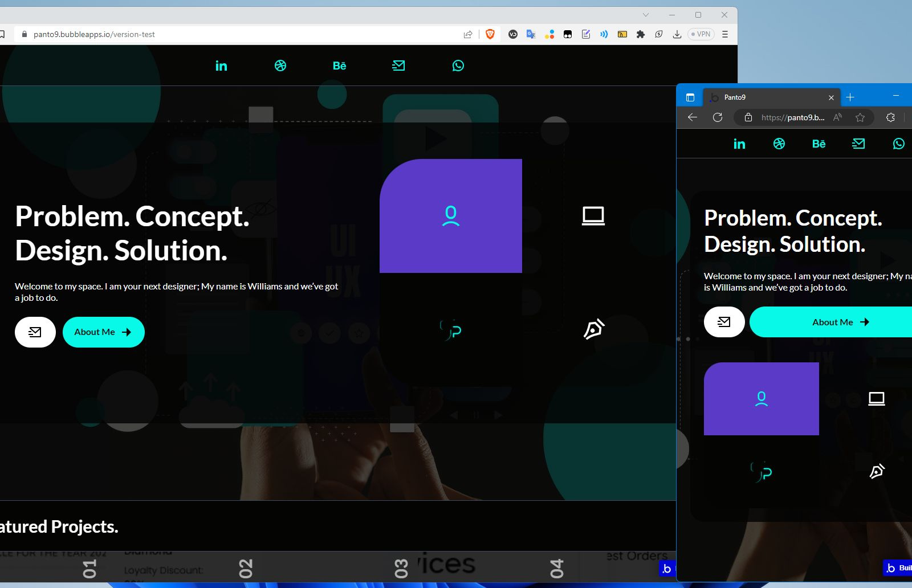This screenshot has height=588, width=912.
Task: Open the Google Translate extension icon
Action: [531, 34]
